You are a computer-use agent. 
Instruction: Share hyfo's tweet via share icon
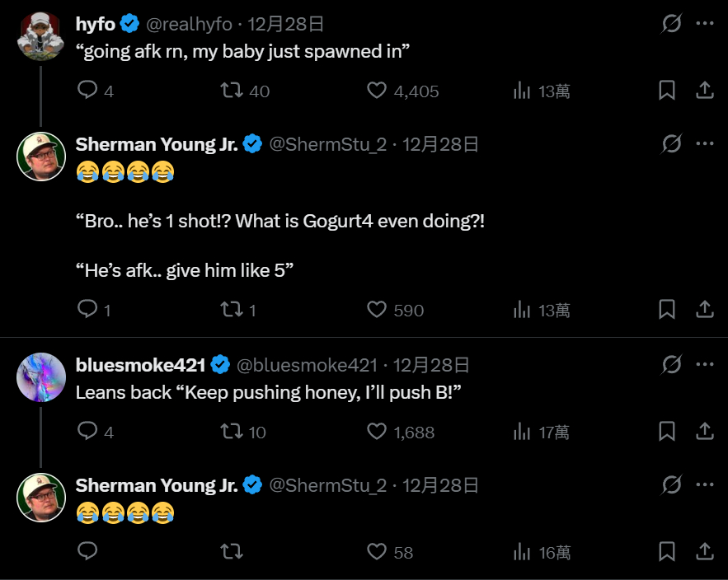click(x=705, y=91)
